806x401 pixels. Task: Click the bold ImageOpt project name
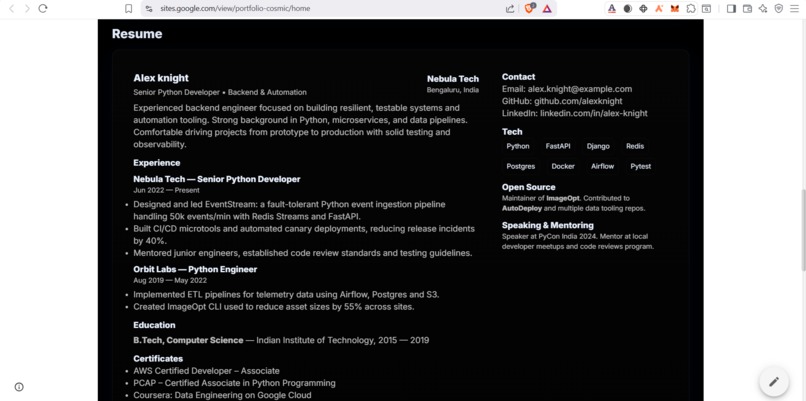point(563,198)
